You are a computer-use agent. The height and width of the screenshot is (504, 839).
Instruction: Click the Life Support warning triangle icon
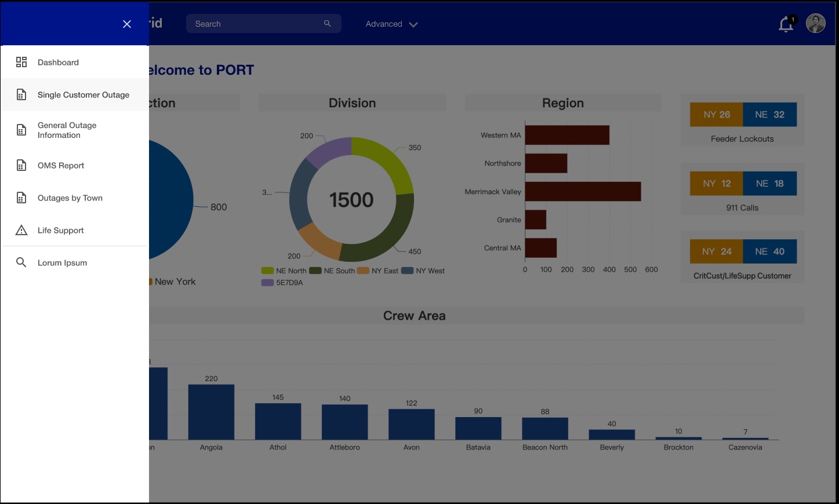pyautogui.click(x=21, y=230)
